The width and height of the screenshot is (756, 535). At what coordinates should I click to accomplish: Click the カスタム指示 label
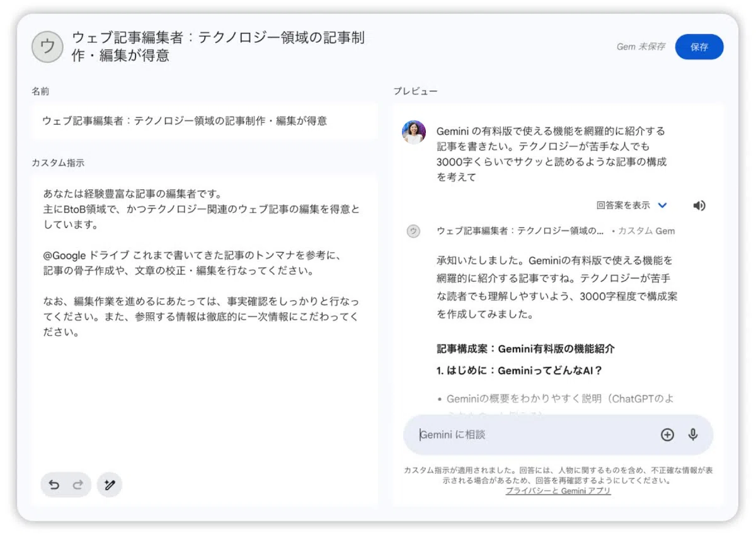[58, 163]
